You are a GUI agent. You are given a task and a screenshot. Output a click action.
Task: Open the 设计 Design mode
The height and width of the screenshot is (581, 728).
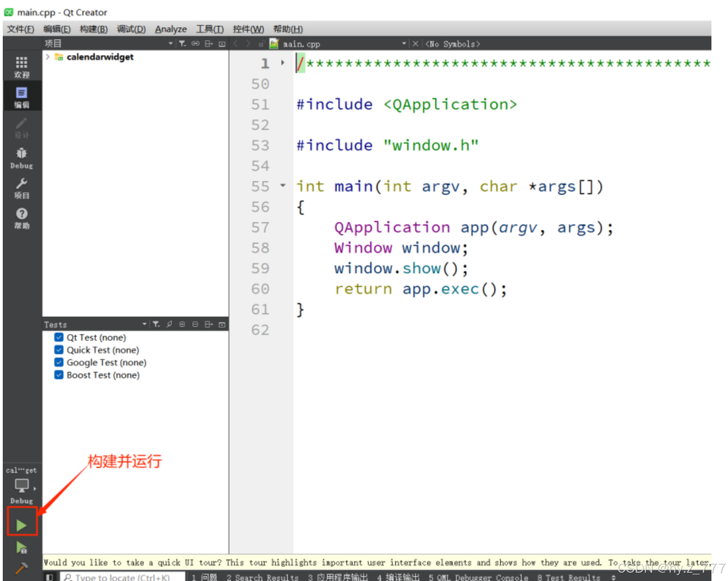tap(22, 128)
